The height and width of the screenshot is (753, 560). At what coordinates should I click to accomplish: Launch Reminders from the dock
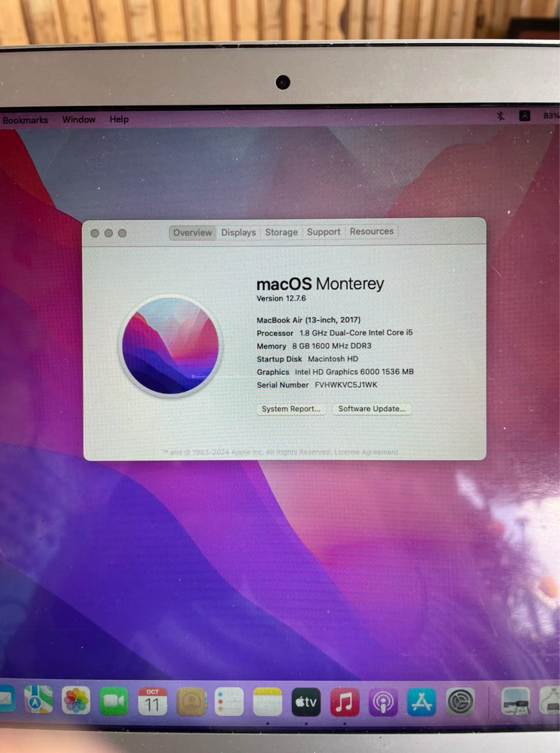[229, 701]
